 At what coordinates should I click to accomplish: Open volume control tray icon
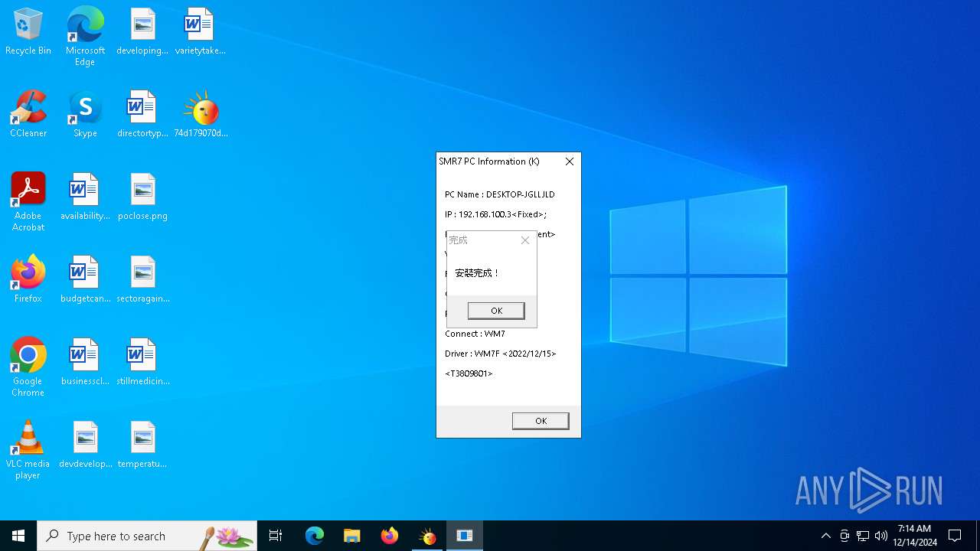881,536
